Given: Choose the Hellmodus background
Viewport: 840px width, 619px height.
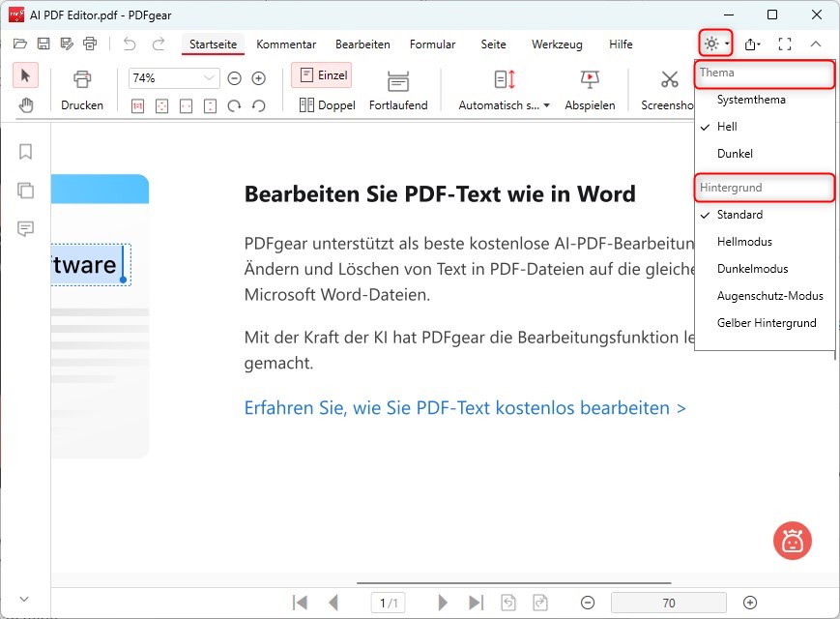Looking at the screenshot, I should coord(765,242).
